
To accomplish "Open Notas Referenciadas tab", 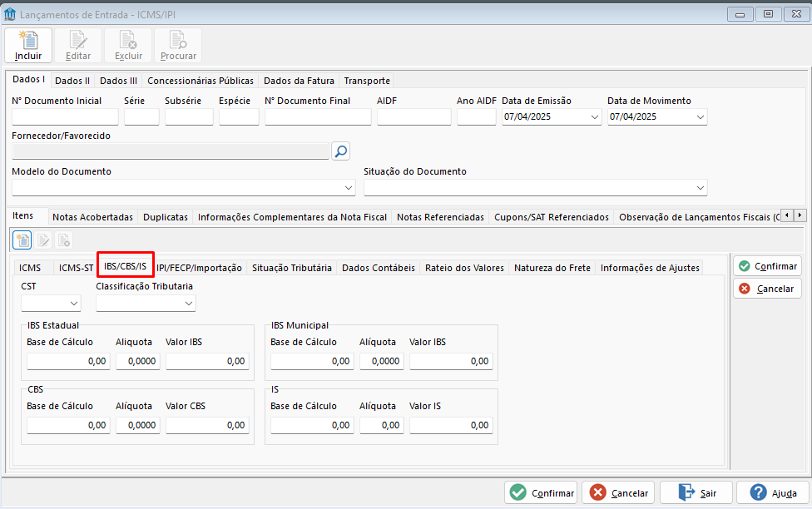I will tap(440, 217).
